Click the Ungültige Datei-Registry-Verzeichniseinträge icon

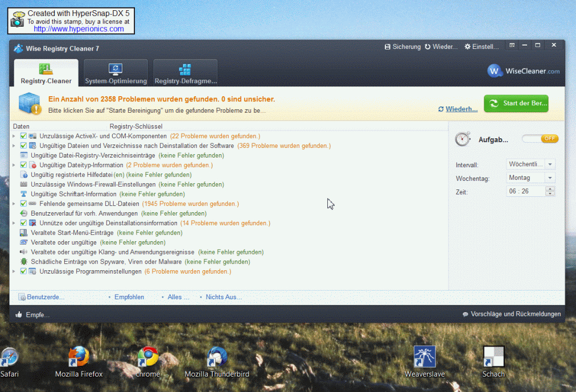click(x=24, y=155)
